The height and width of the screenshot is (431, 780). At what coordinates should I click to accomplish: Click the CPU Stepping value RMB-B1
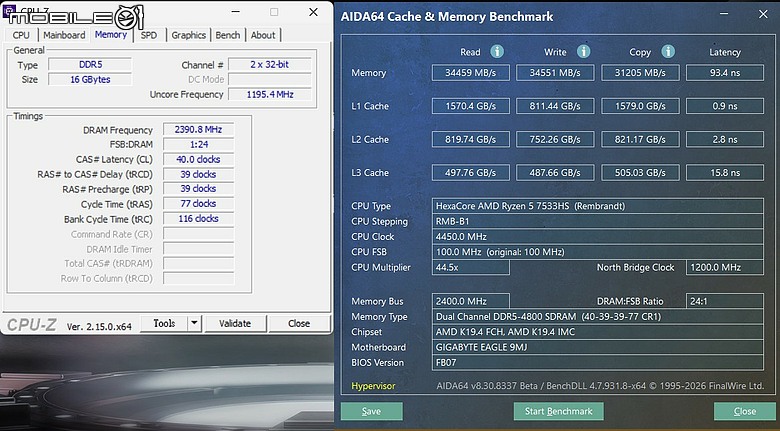tap(598, 221)
